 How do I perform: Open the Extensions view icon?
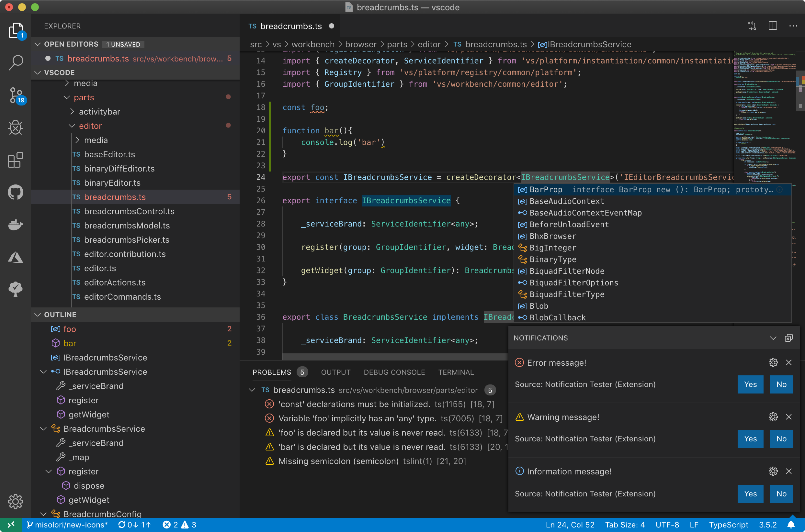[16, 160]
